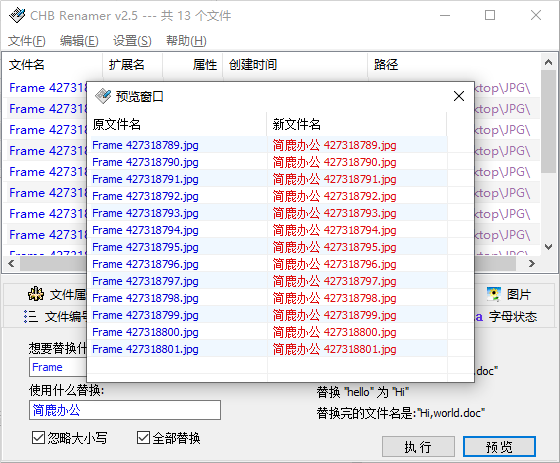Click new name 简鹿办公 427318796.jpg
560x463 pixels.
click(335, 264)
